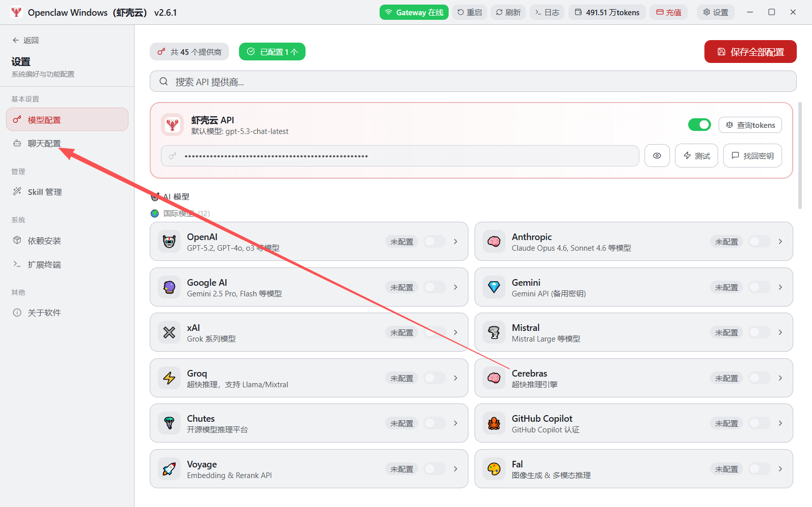
Task: Click the Anthropic brain icon
Action: point(494,242)
